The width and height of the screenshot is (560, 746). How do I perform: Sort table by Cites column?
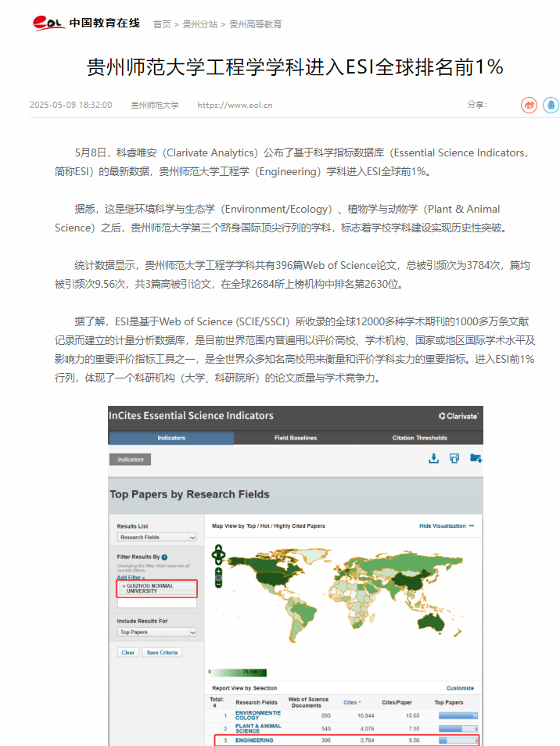(x=352, y=702)
